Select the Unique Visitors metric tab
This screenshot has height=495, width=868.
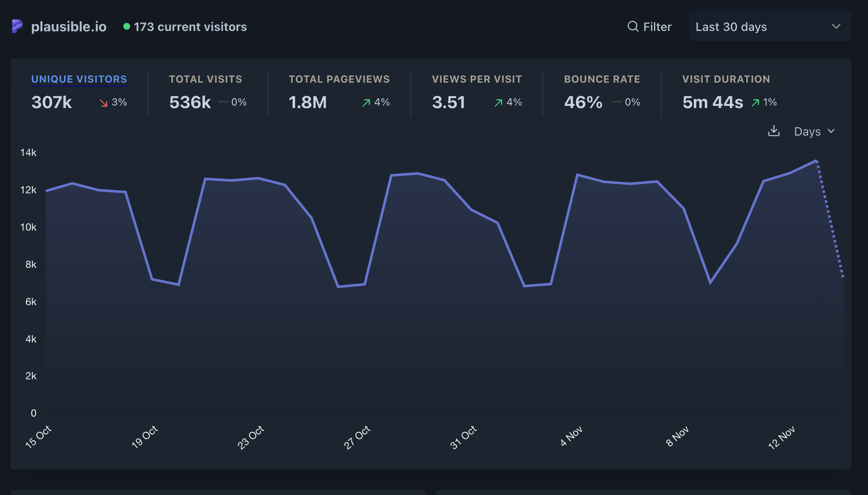79,79
